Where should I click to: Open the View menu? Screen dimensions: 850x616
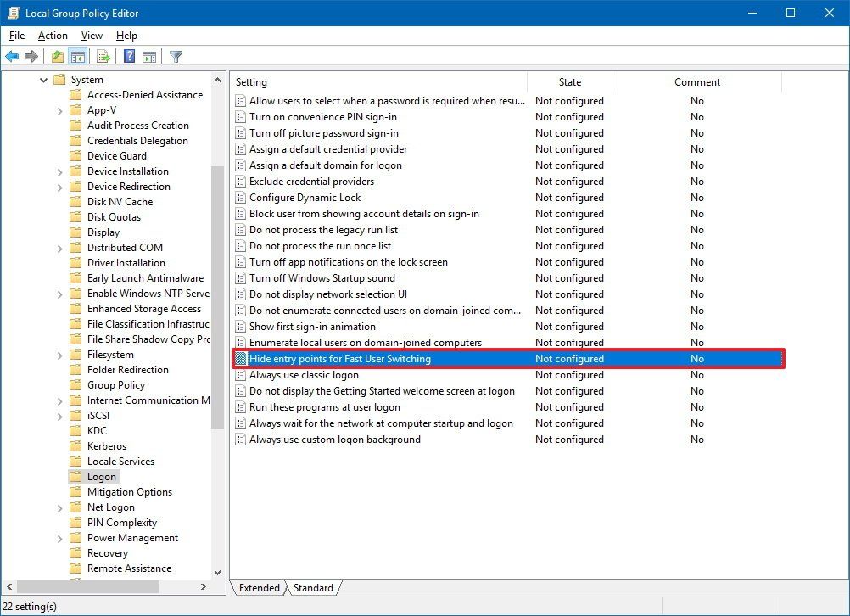tap(91, 36)
